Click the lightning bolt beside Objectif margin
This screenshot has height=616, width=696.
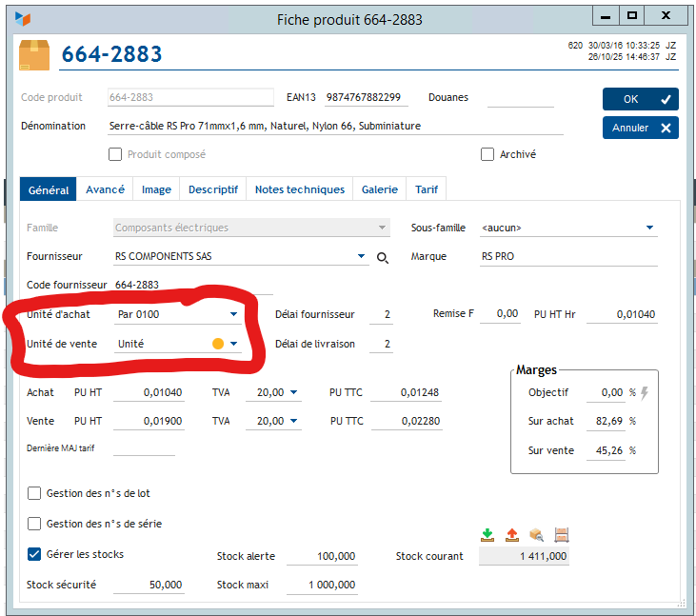(645, 392)
